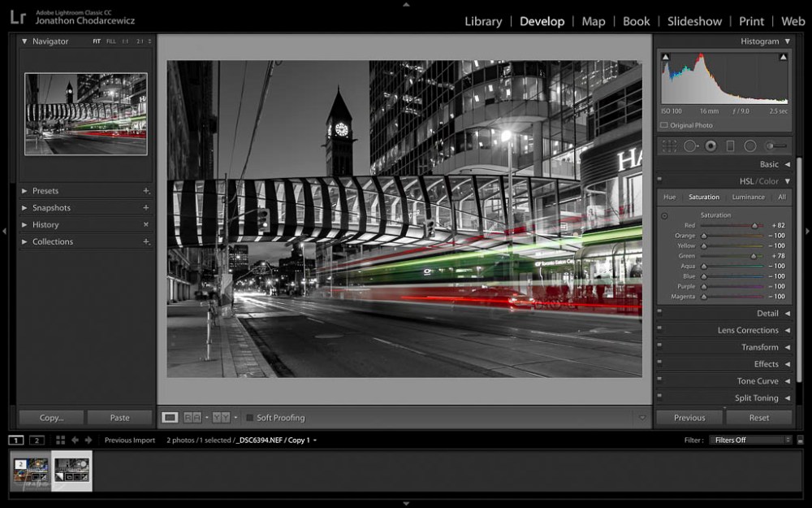Image resolution: width=812 pixels, height=508 pixels.
Task: Open the Spot Removal tool
Action: point(690,145)
